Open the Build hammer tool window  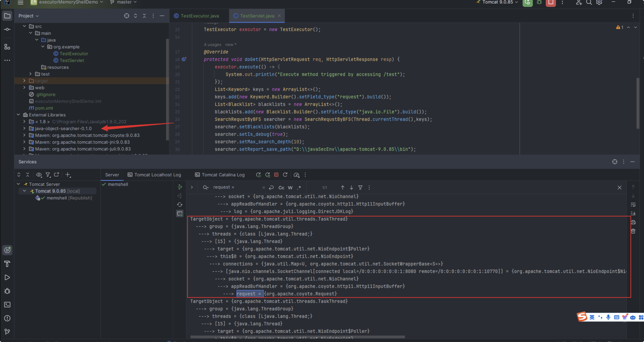(7, 264)
